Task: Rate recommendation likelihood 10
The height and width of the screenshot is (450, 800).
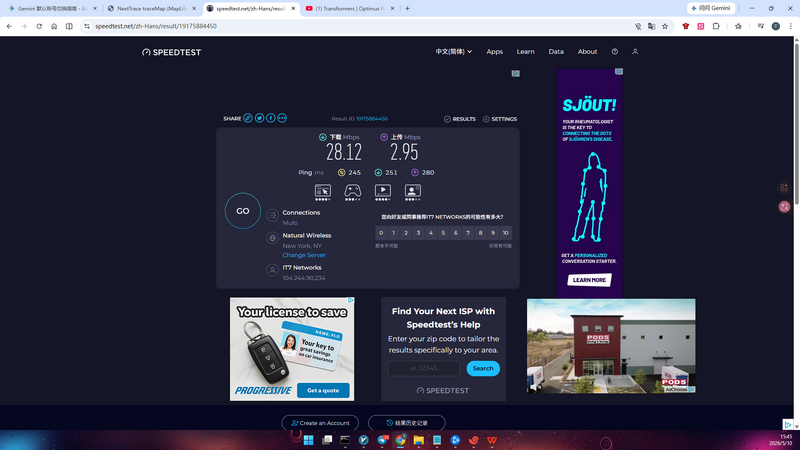Action: coord(506,233)
